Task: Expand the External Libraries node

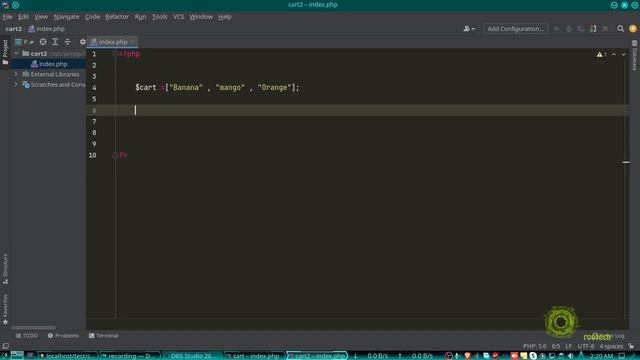Action: click(x=16, y=74)
